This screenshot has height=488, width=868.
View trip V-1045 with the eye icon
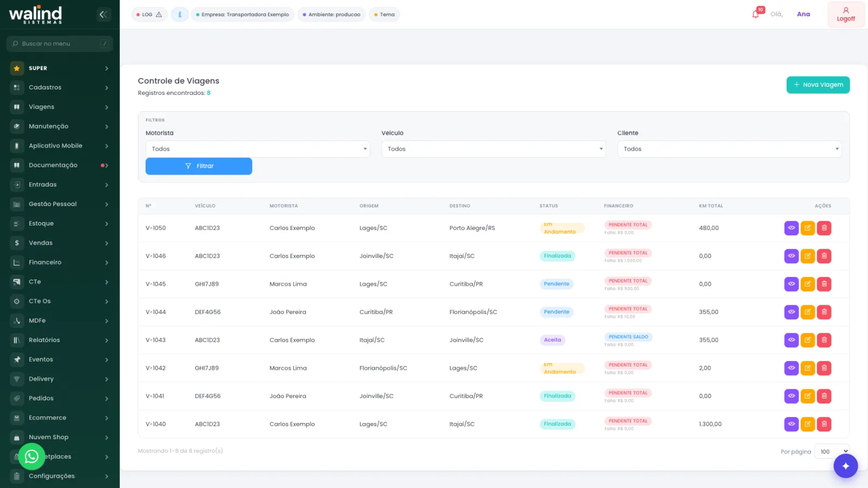[792, 284]
